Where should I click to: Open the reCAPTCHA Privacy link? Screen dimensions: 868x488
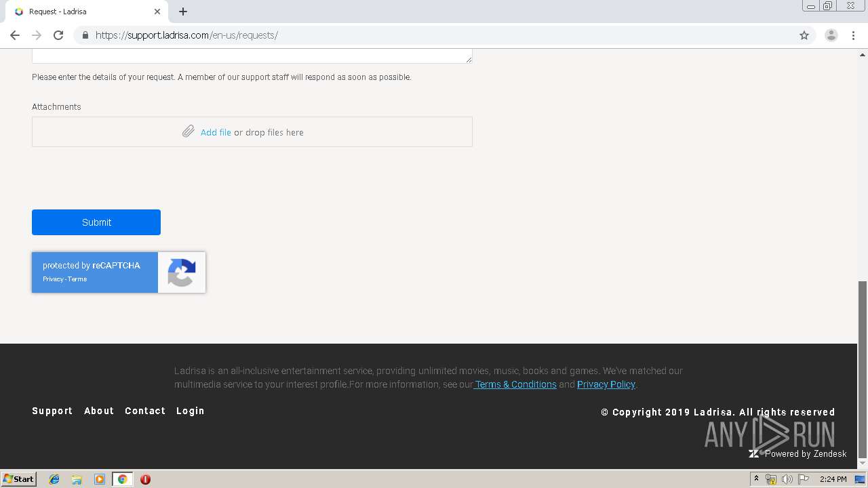tap(53, 279)
